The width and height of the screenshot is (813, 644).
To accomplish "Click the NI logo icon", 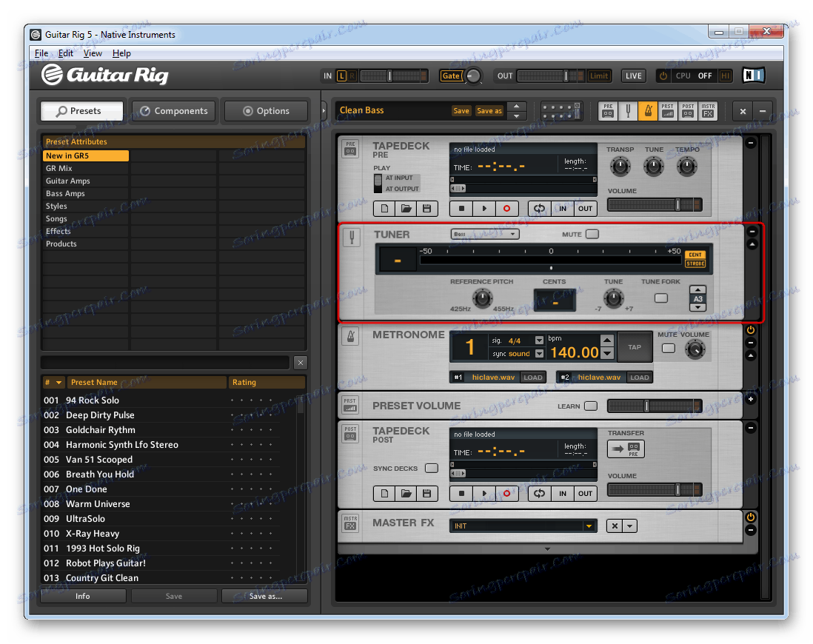I will pyautogui.click(x=753, y=76).
